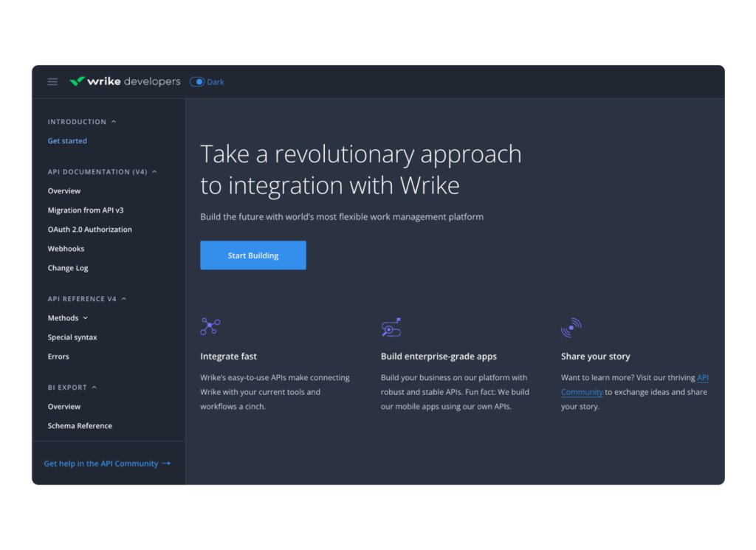Open the Change Log page
The width and height of the screenshot is (756, 550).
pyautogui.click(x=68, y=268)
